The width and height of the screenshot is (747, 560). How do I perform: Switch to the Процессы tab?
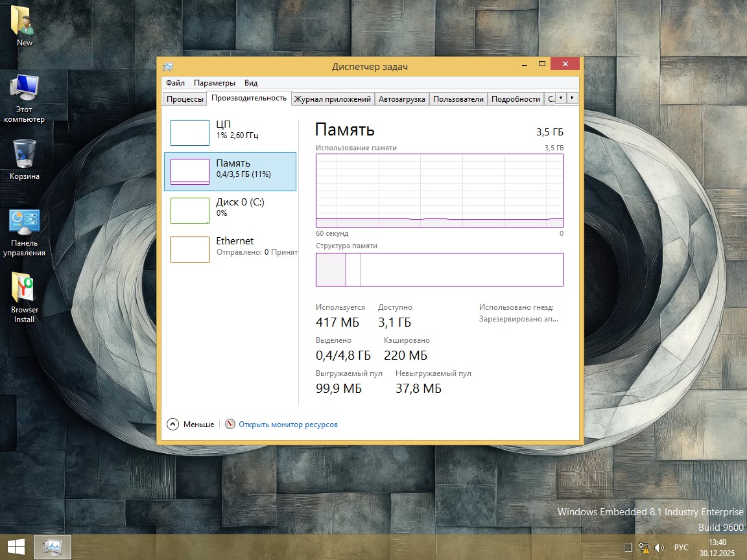pos(185,99)
